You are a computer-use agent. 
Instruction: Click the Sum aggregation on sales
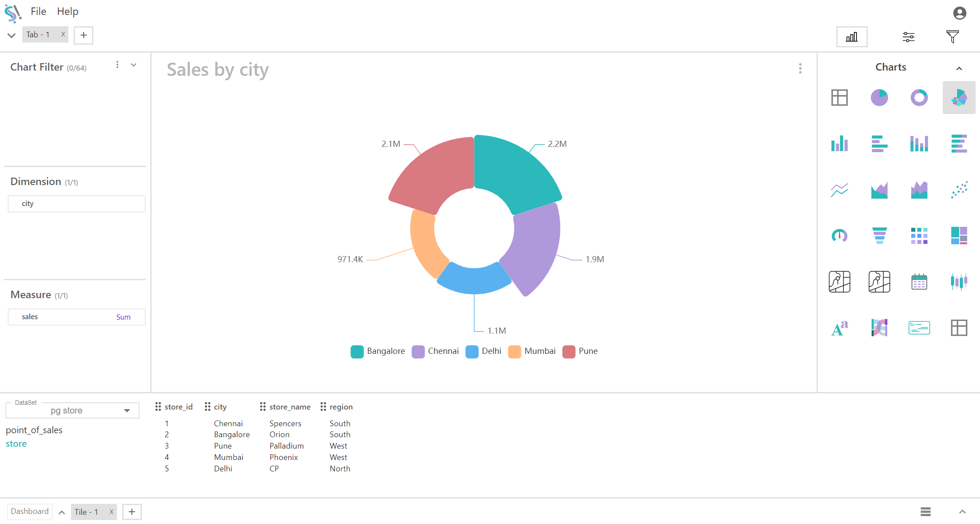(123, 317)
